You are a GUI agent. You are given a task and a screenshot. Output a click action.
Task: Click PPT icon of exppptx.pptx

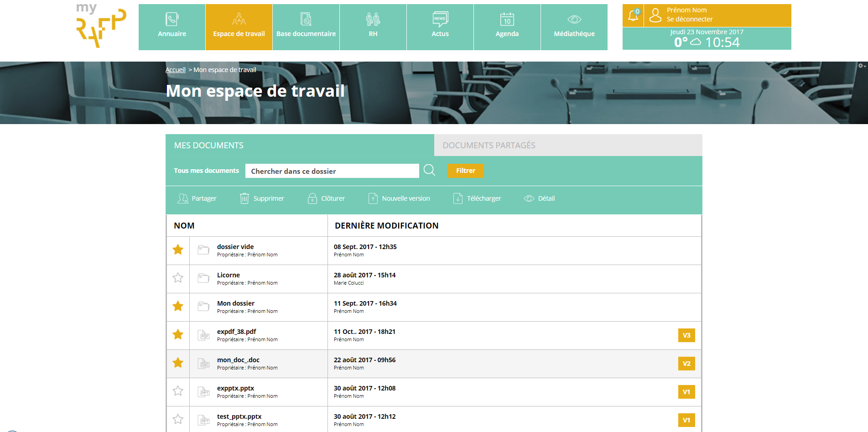[203, 392]
